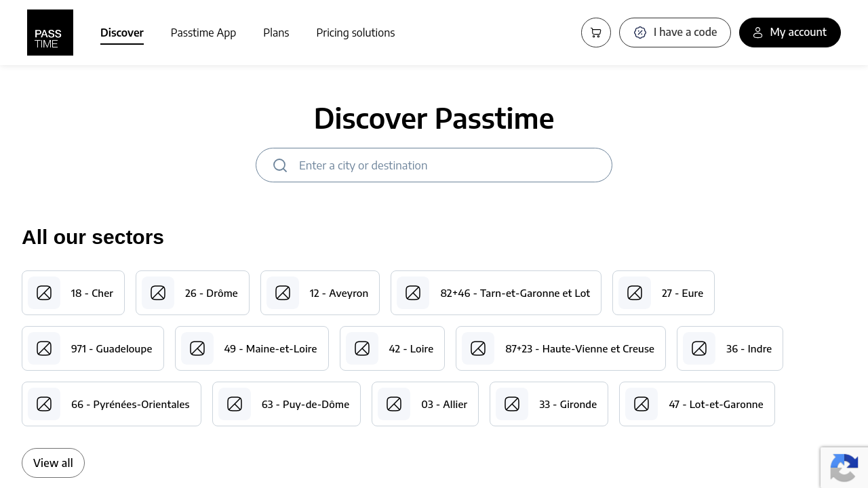Screen dimensions: 868x488
Task: Navigate to Pricing solutions
Action: click(355, 33)
